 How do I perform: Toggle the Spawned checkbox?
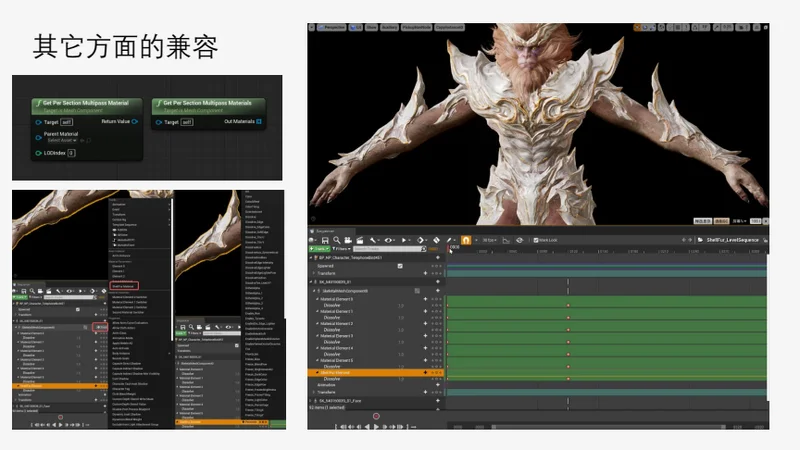pyautogui.click(x=400, y=266)
